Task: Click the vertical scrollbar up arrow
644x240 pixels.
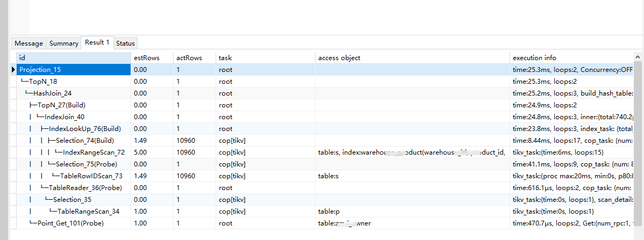Action: pos(639,57)
